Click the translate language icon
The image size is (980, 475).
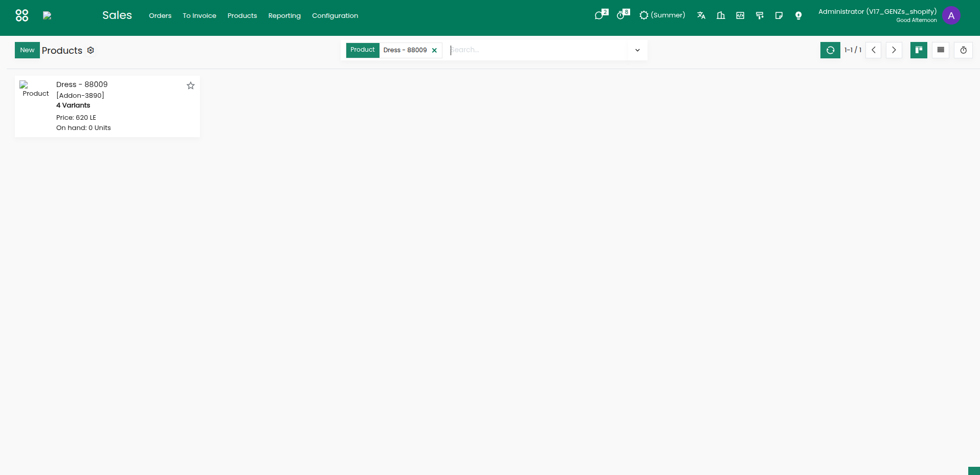coord(701,15)
